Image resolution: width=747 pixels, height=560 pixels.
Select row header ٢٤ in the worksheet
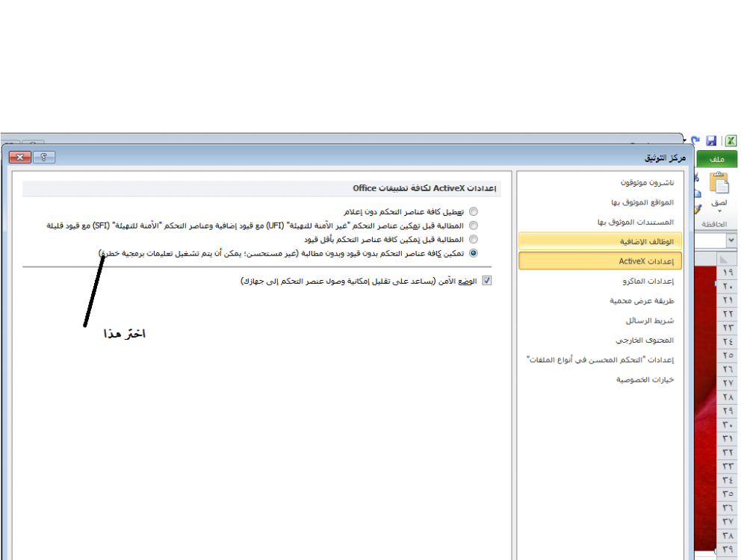(727, 341)
